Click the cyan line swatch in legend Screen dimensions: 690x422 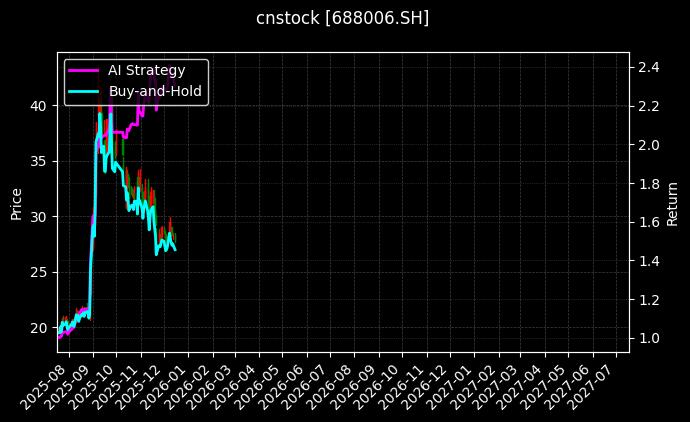point(83,91)
